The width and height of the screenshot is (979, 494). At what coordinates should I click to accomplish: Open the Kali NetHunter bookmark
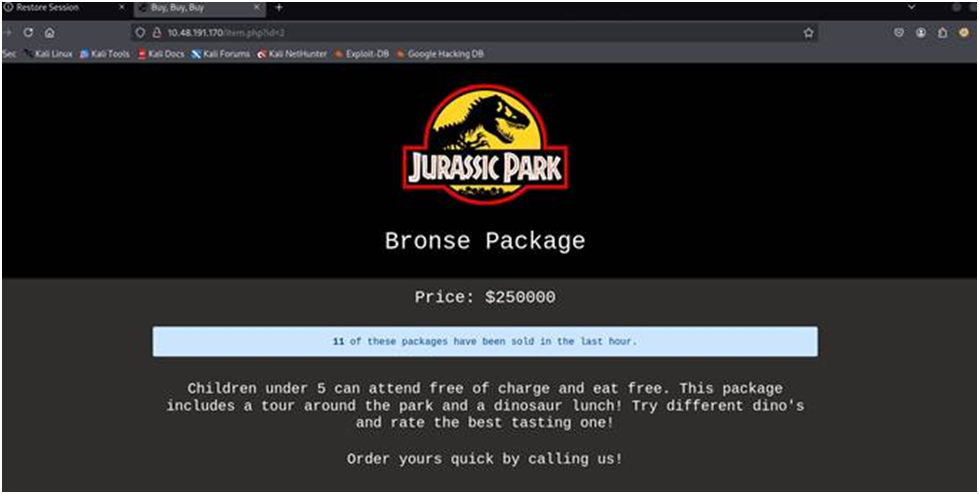(x=292, y=54)
